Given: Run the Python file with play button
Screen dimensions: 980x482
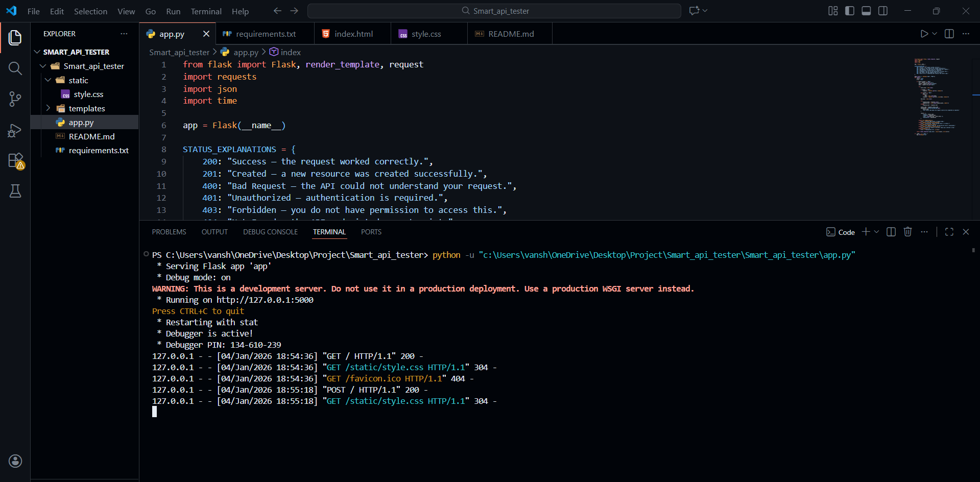Looking at the screenshot, I should tap(924, 34).
